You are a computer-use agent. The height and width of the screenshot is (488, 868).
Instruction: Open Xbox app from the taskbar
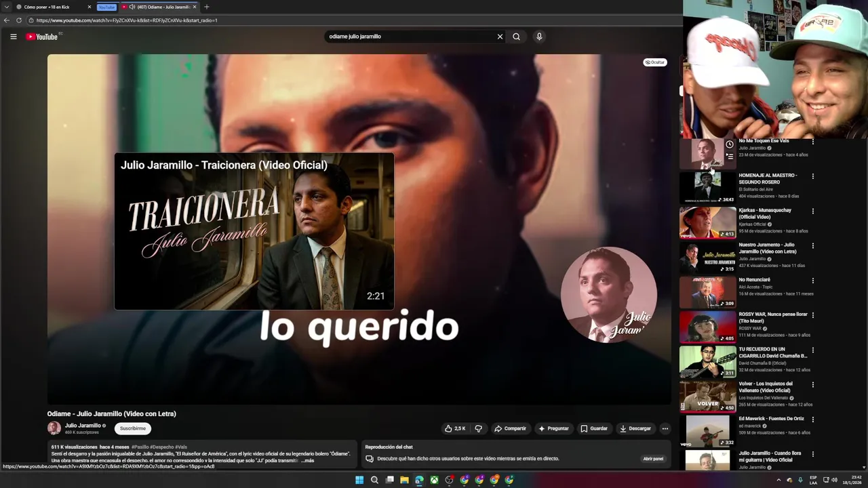434,480
